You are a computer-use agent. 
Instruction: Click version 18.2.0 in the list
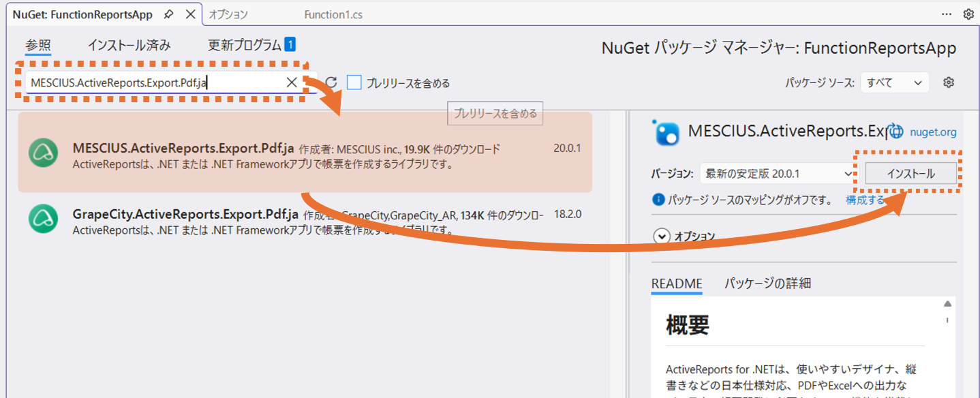(568, 214)
